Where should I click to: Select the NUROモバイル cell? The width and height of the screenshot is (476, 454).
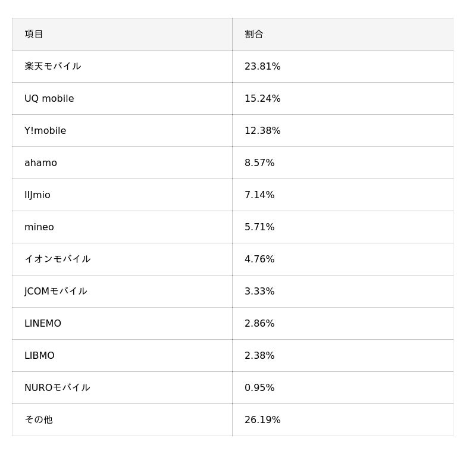click(x=57, y=388)
